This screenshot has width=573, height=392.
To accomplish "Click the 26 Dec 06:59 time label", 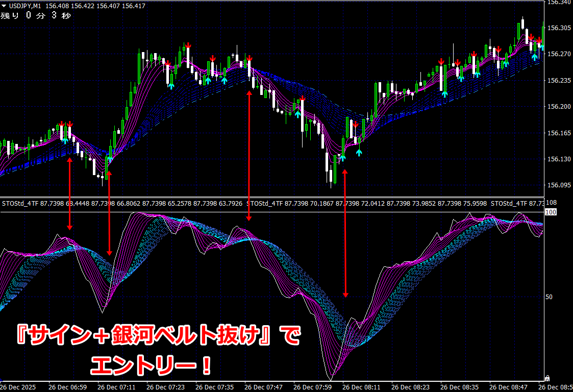I will tap(67, 387).
